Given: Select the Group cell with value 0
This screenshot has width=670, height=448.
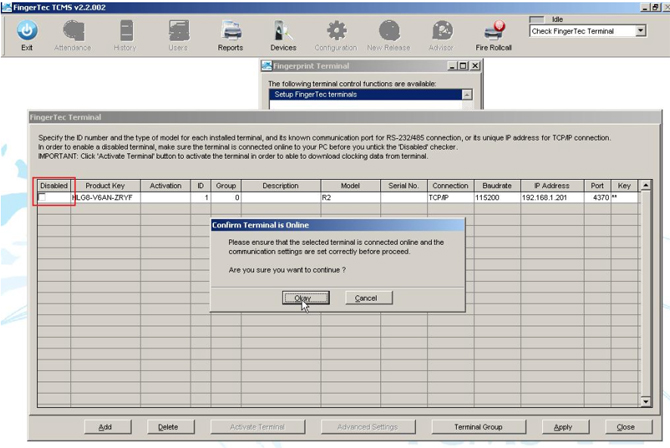Looking at the screenshot, I should (x=226, y=197).
